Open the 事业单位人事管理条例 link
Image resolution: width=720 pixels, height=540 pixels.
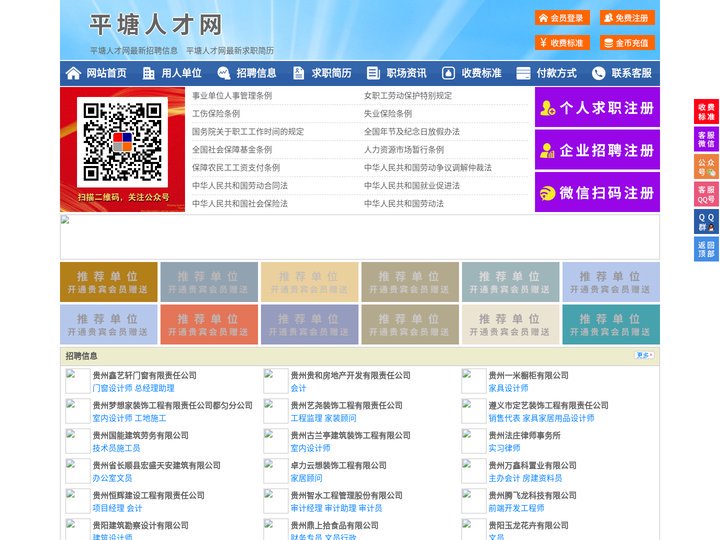(232, 96)
